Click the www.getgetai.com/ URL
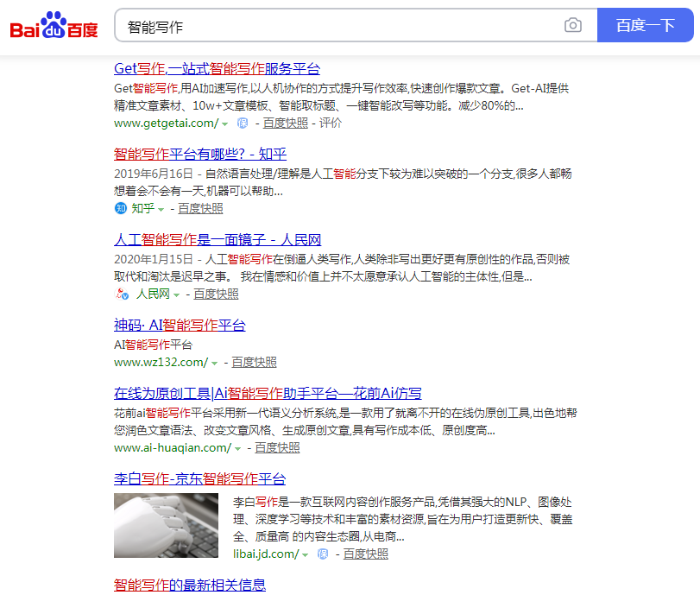The height and width of the screenshot is (595, 700). coord(166,123)
